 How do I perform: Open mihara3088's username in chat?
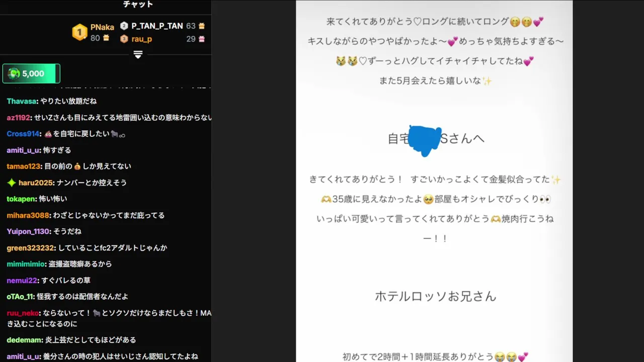pyautogui.click(x=28, y=215)
